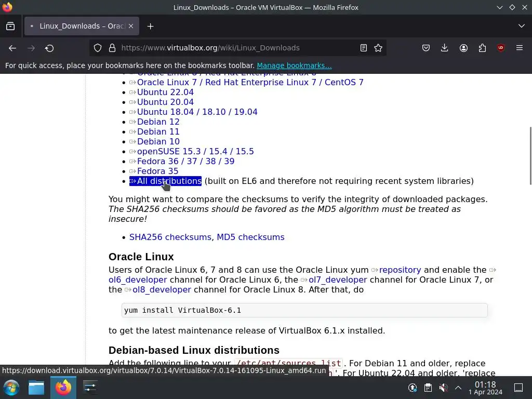Download Debian 11 package
The height and width of the screenshot is (399, 532).
point(158,131)
